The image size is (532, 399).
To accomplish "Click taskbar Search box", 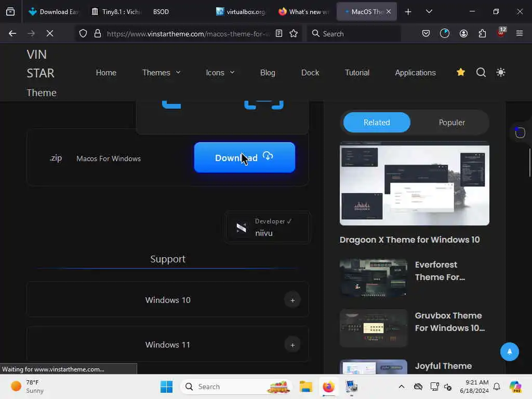I will click(236, 387).
